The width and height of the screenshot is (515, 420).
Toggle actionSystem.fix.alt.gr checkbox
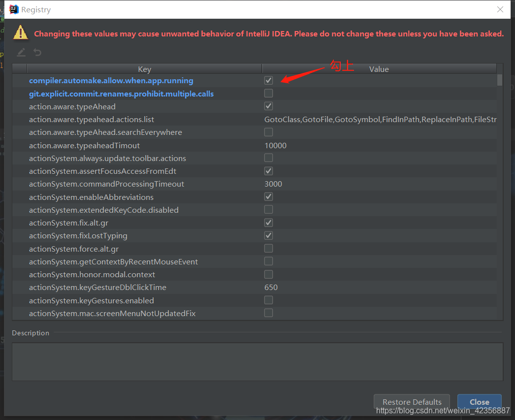(x=268, y=223)
